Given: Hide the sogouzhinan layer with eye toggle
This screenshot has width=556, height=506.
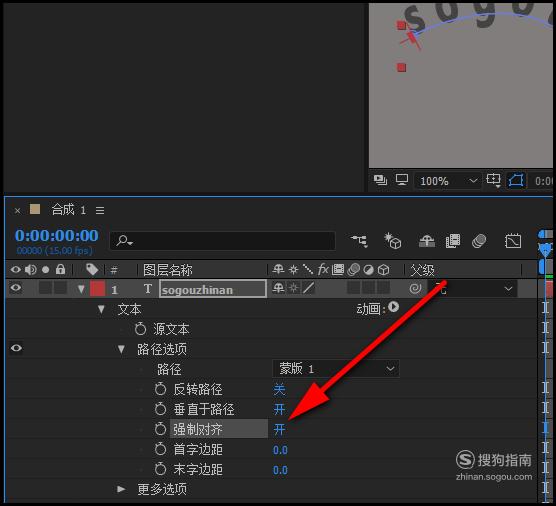Looking at the screenshot, I should [16, 288].
